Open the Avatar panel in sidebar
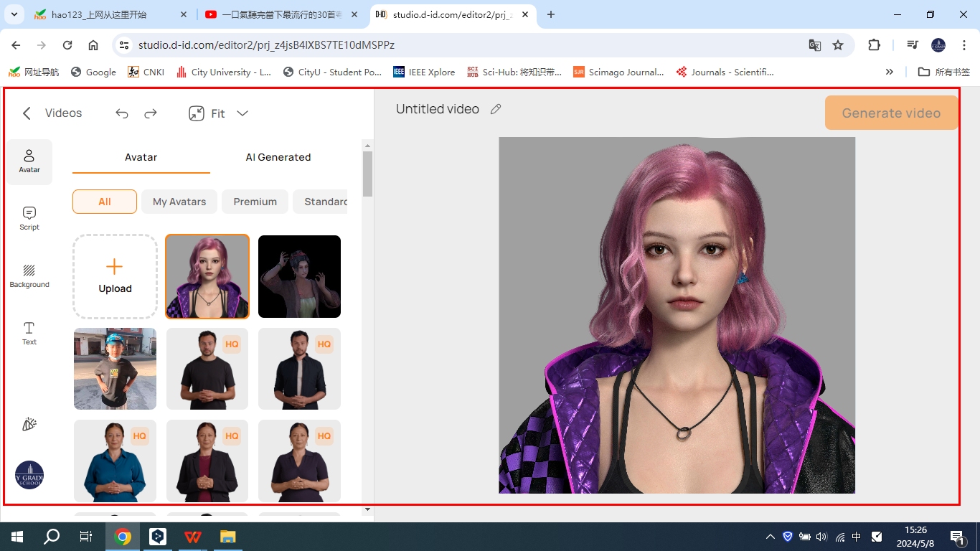The height and width of the screenshot is (551, 980). click(29, 161)
